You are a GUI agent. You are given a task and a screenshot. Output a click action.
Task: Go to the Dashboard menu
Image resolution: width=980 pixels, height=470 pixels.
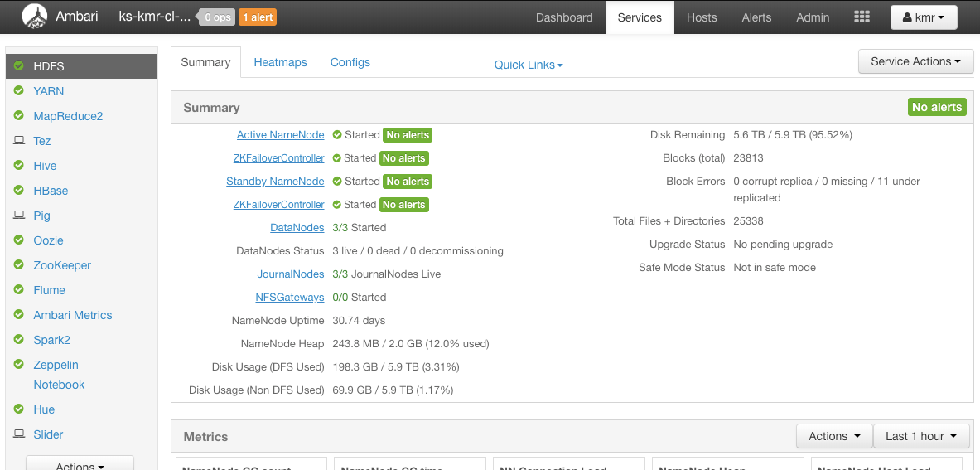click(x=564, y=17)
